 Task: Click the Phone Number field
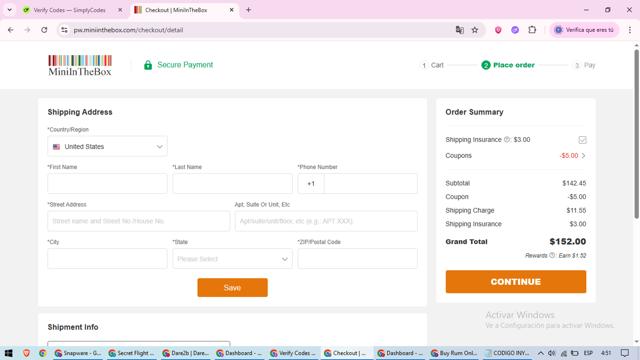point(371,184)
